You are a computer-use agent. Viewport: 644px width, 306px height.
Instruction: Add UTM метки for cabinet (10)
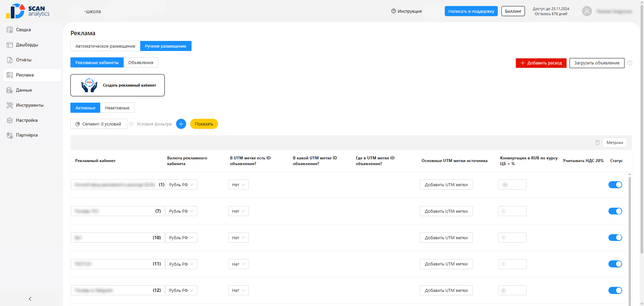pos(446,238)
